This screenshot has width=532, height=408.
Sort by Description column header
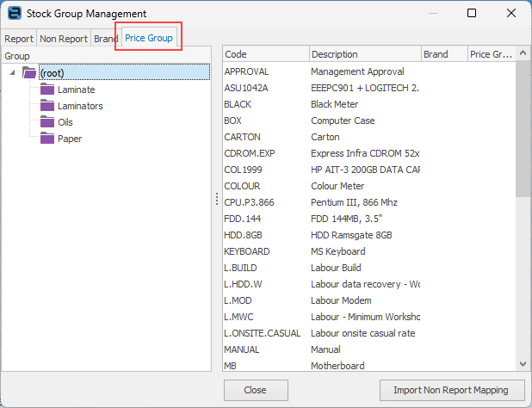(364, 54)
